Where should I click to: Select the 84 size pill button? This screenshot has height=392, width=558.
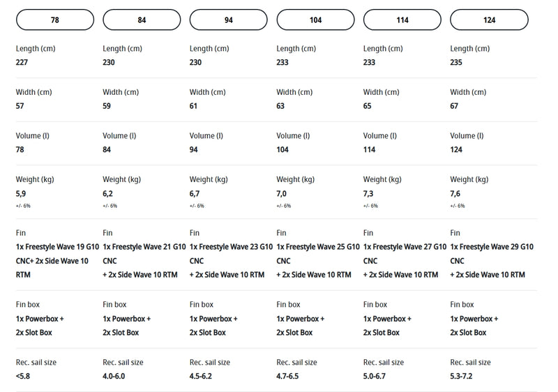[142, 20]
